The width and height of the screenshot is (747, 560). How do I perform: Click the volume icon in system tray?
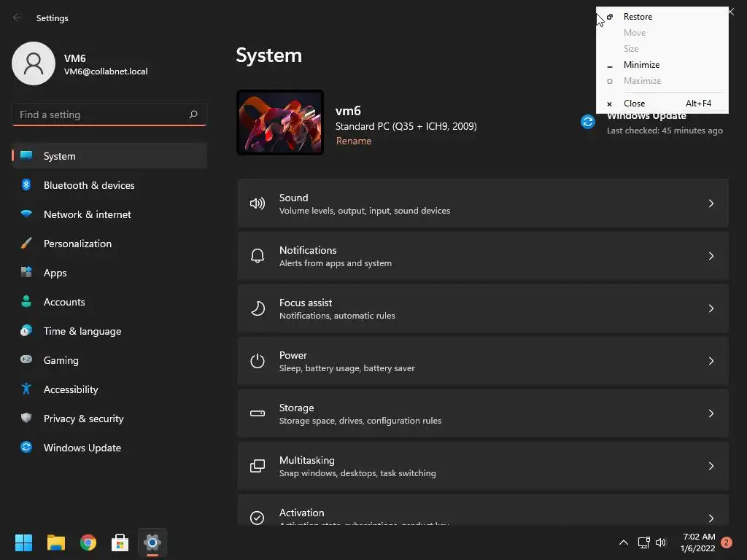pyautogui.click(x=661, y=542)
